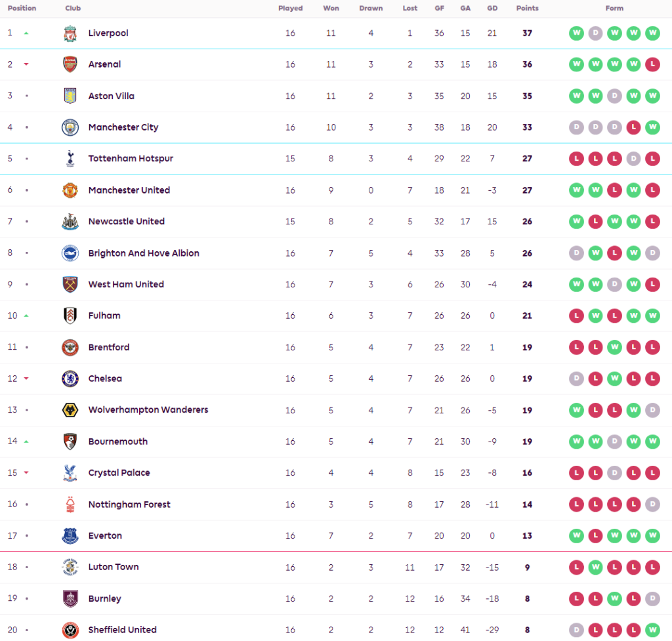Click the Arsenal club crest
This screenshot has width=672, height=641.
tap(70, 64)
